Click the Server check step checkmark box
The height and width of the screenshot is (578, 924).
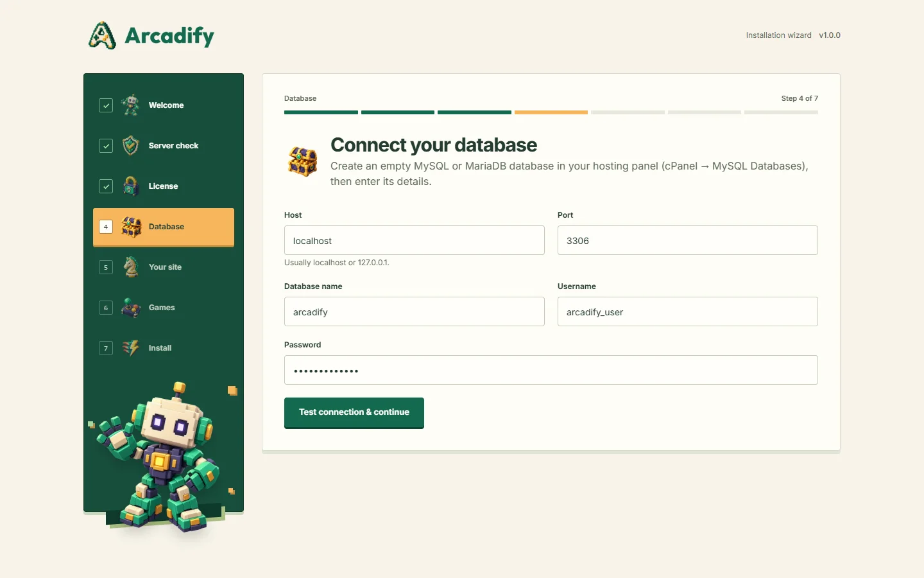tap(106, 146)
